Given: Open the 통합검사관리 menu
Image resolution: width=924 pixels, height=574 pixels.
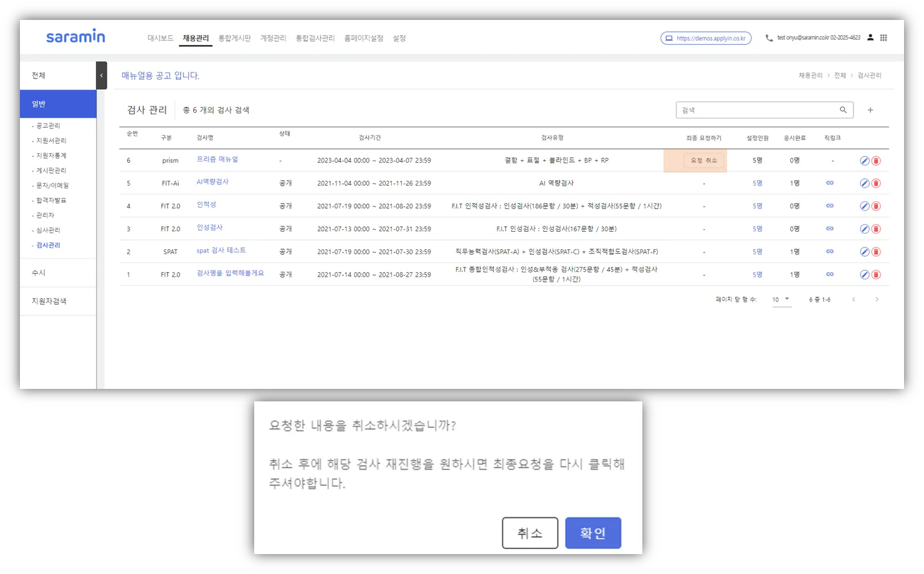Looking at the screenshot, I should coord(315,38).
